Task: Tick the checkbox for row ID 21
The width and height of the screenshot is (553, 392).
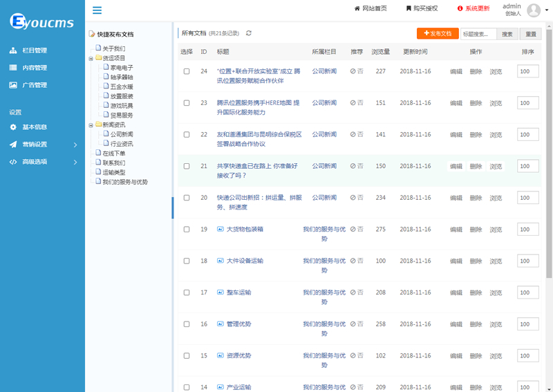Action: pyautogui.click(x=187, y=166)
